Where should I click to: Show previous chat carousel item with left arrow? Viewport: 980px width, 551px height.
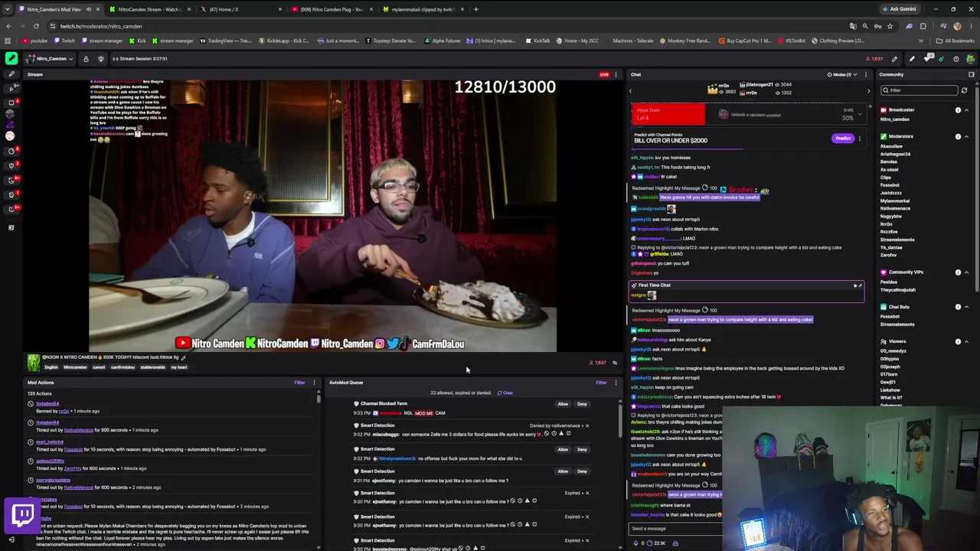pyautogui.click(x=631, y=91)
